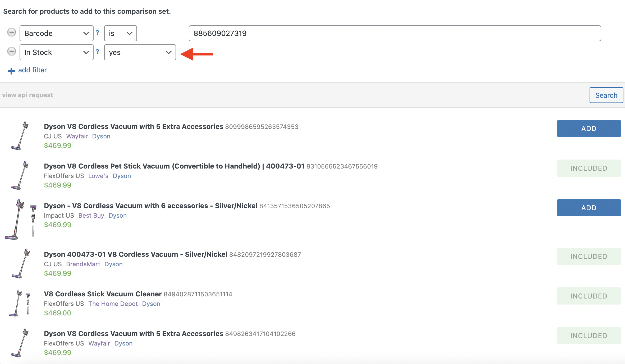This screenshot has width=625, height=364.
Task: Click Wayfair link under FlexOffers US last row
Action: 99,343
